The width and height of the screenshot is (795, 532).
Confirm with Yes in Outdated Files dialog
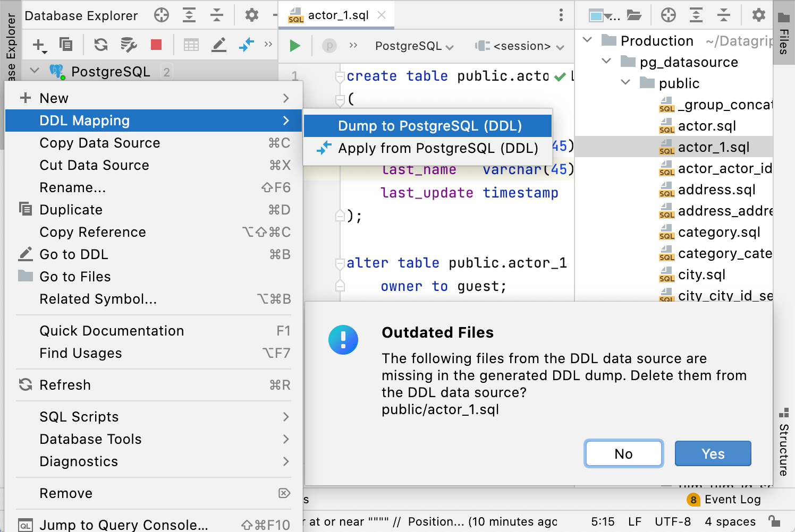point(713,453)
